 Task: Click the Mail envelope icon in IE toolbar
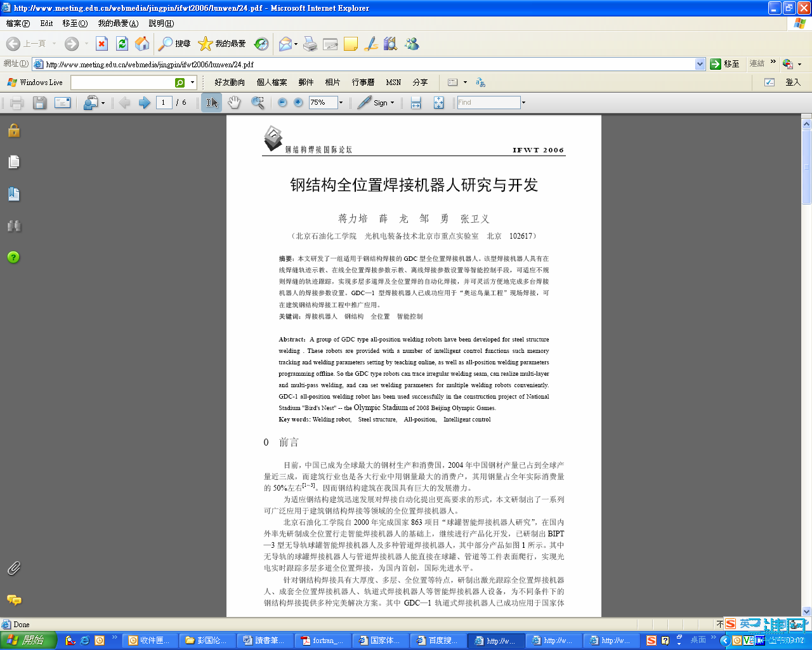tap(285, 43)
